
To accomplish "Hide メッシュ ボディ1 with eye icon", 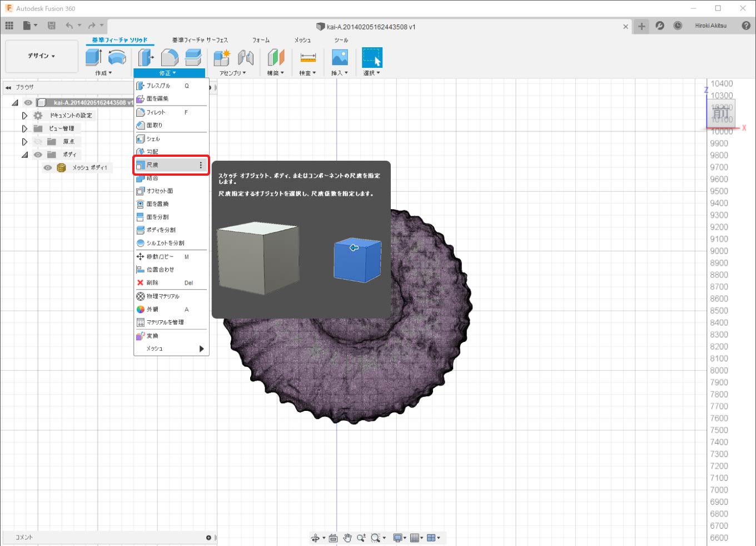I will pos(48,168).
